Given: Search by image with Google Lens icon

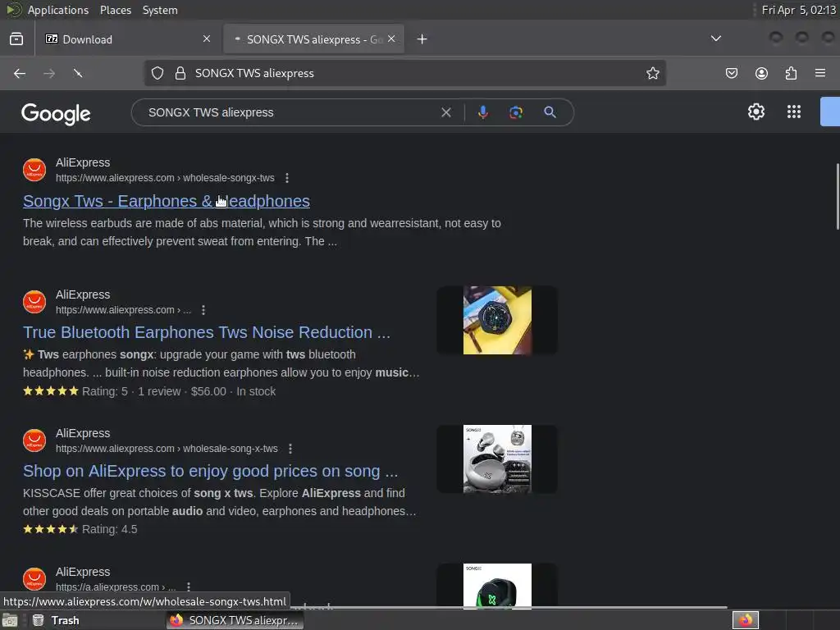Looking at the screenshot, I should (516, 112).
